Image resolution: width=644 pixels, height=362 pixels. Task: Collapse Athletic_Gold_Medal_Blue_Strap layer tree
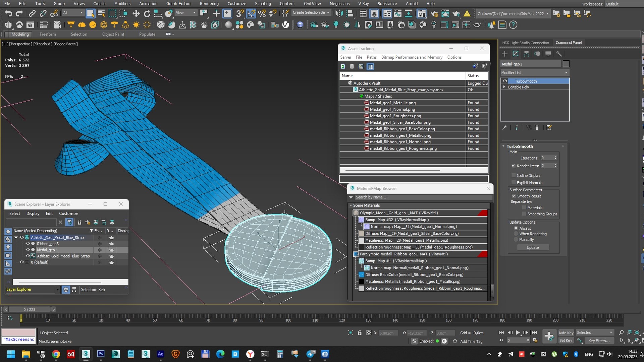[x=16, y=237]
